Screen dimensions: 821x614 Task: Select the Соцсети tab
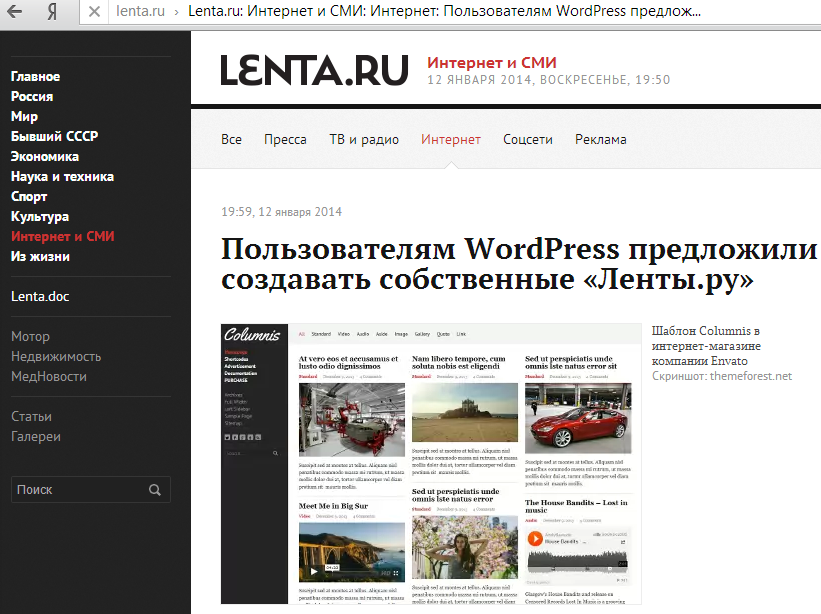click(x=528, y=140)
